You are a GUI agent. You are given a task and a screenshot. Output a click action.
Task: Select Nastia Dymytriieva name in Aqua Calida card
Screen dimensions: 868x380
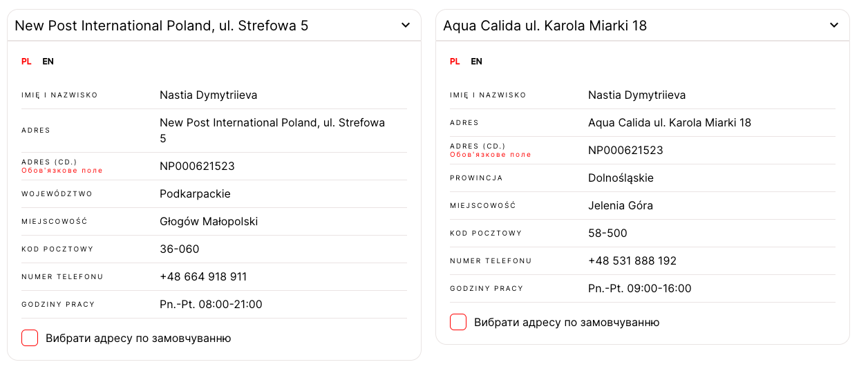coord(636,95)
